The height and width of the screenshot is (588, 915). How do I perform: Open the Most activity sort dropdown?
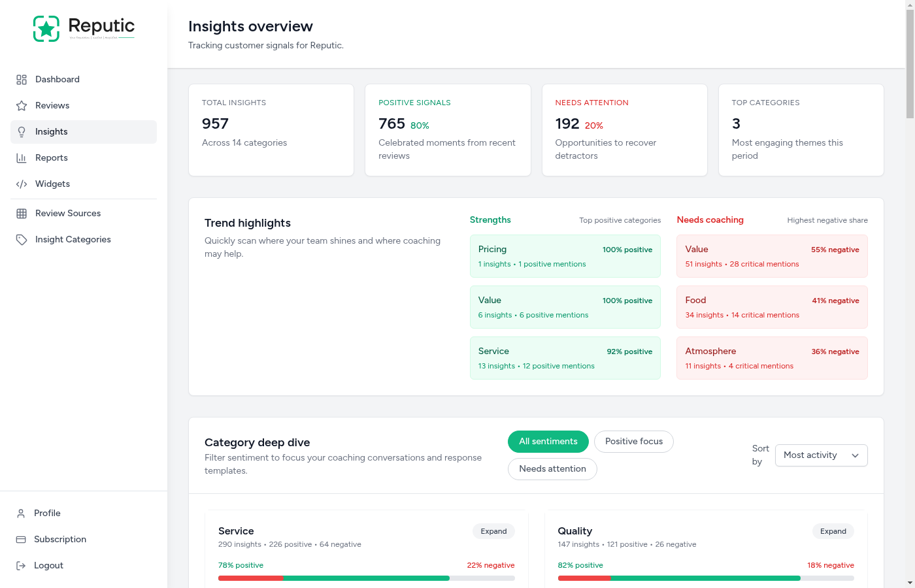tap(821, 455)
